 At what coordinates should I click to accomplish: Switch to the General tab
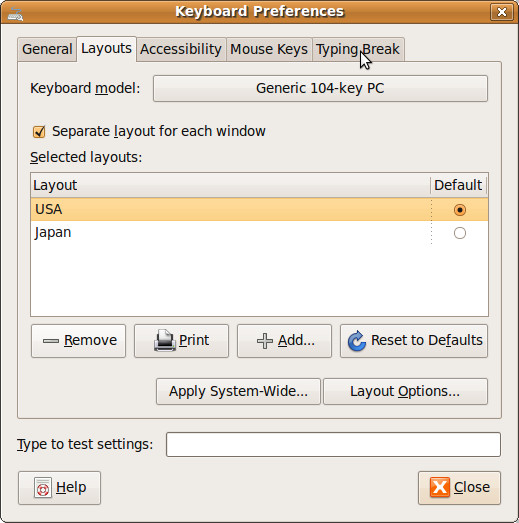[x=47, y=49]
